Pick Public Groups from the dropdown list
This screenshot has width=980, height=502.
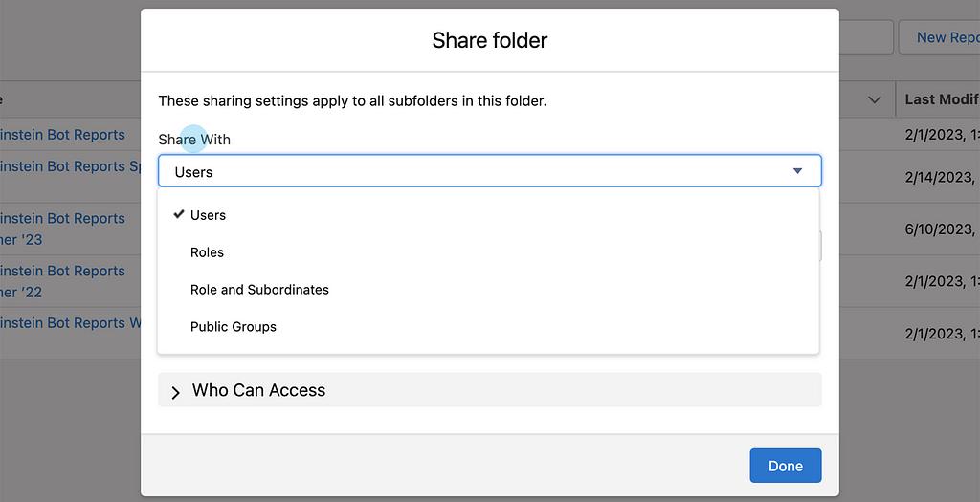coord(233,327)
